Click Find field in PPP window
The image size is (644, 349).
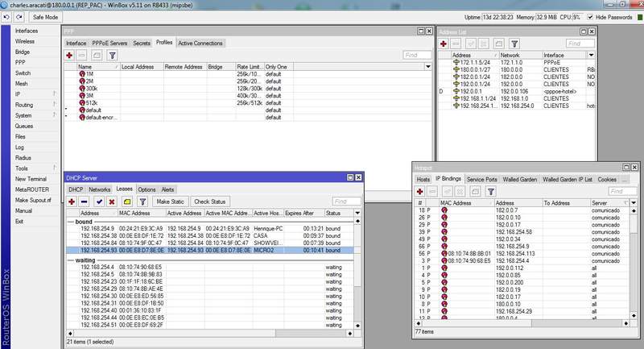click(x=417, y=55)
